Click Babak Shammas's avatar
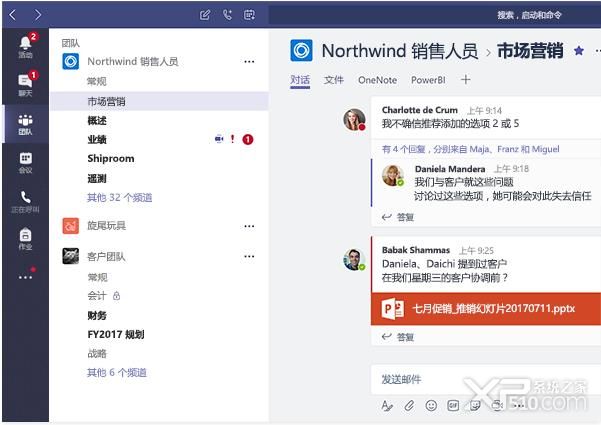 pyautogui.click(x=354, y=259)
